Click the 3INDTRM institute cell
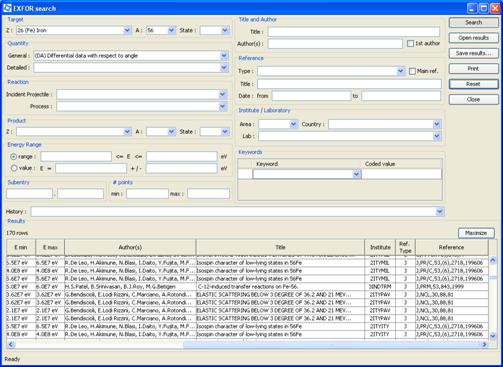This screenshot has height=367, width=503. [380, 287]
